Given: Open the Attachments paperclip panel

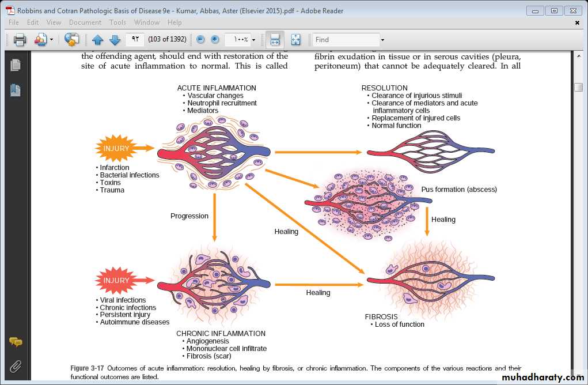Looking at the screenshot, I should point(16,366).
